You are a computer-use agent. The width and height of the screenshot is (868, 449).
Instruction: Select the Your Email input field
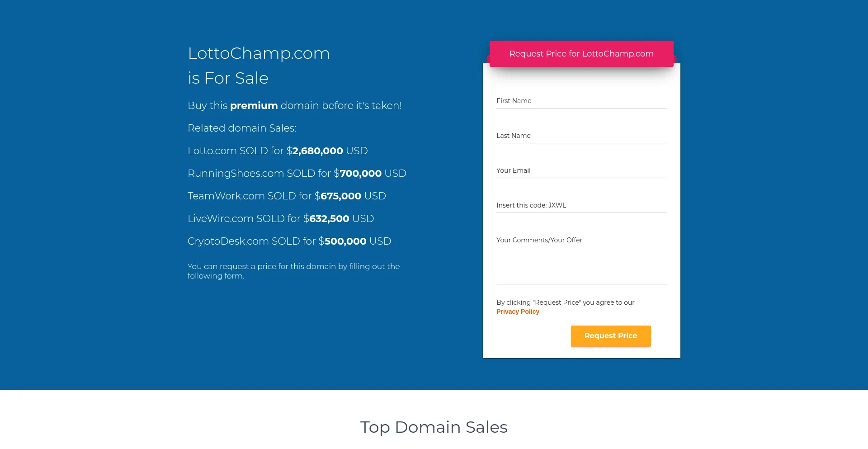tap(581, 170)
